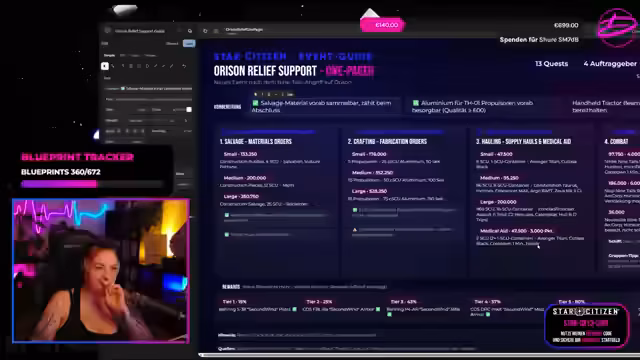The image size is (640, 360).
Task: Flip the white switch in the editor properties
Action: pos(189,109)
